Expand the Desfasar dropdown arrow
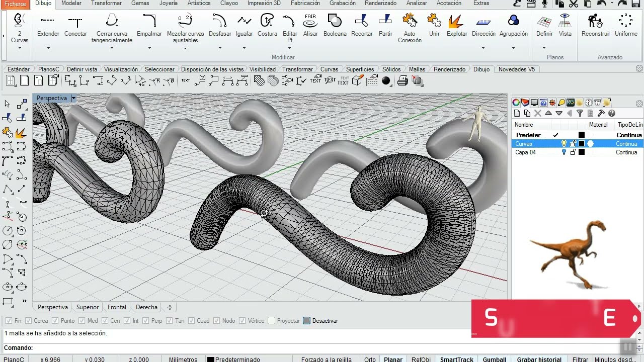Image resolution: width=644 pixels, height=362 pixels. pyautogui.click(x=220, y=48)
